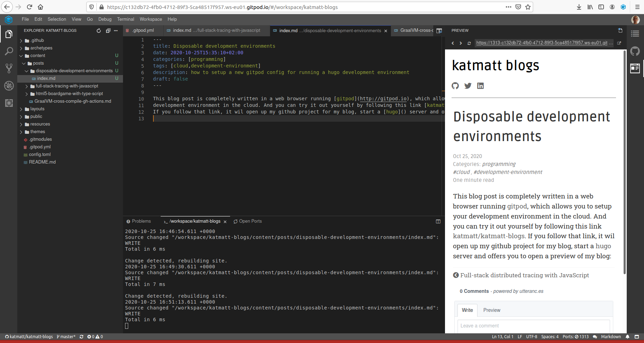The height and width of the screenshot is (343, 644).
Task: Open preview in external window
Action: (x=619, y=43)
